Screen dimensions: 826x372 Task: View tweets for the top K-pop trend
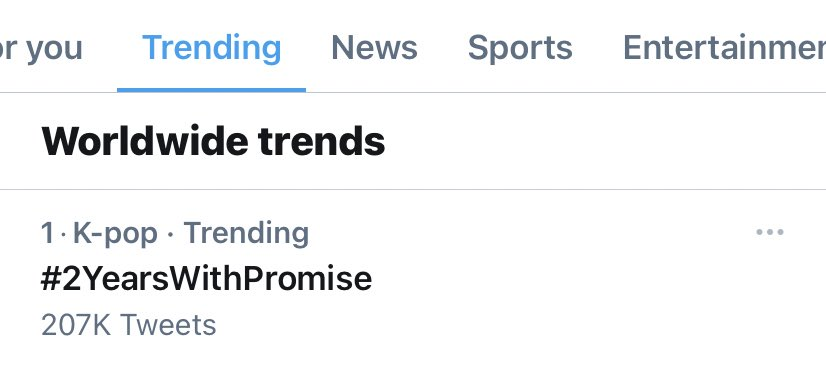[x=206, y=279]
